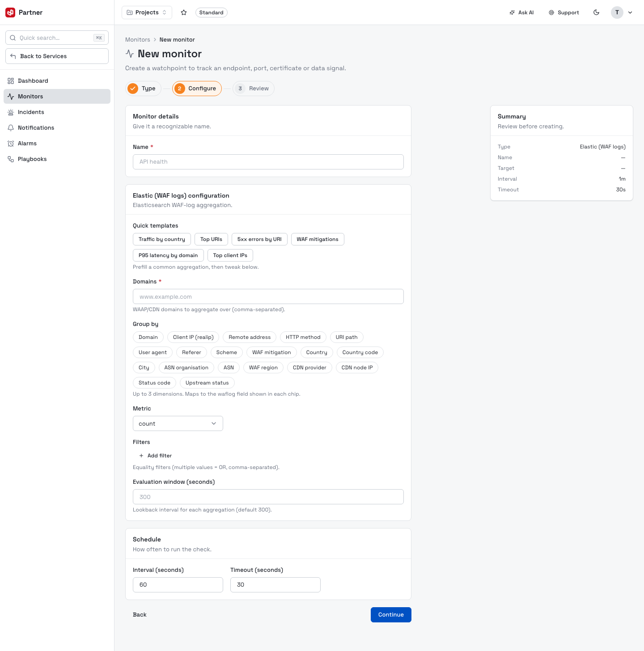Click the Continue button

click(x=391, y=615)
